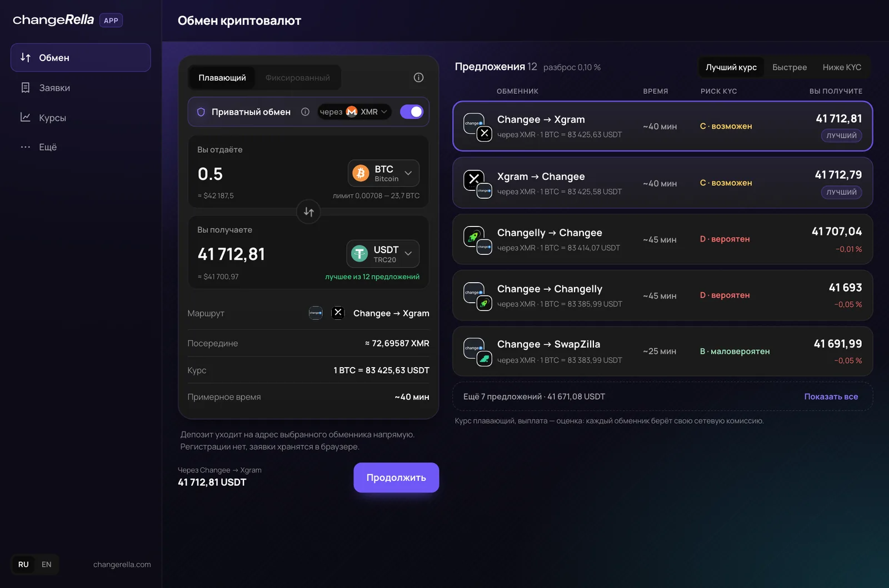Sort offers by Быстрее
The width and height of the screenshot is (889, 588).
[x=790, y=67]
